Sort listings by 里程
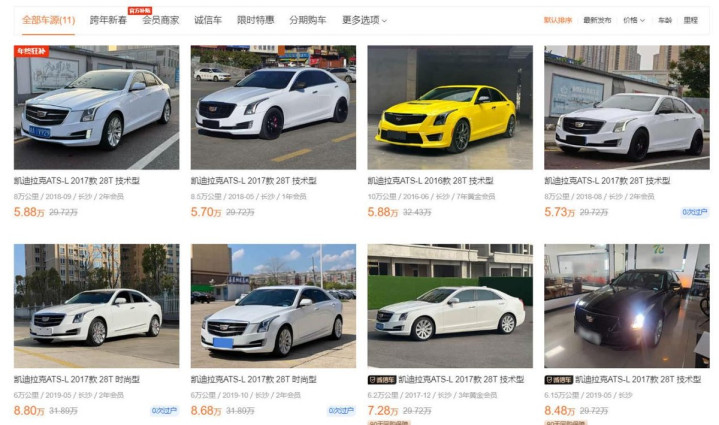 pyautogui.click(x=691, y=20)
